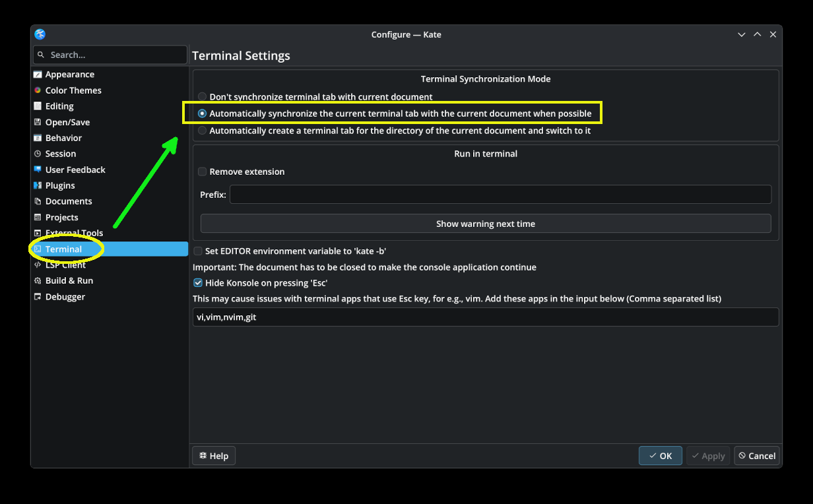Image resolution: width=813 pixels, height=504 pixels.
Task: Click the Debugger icon in the sidebar
Action: coord(38,297)
